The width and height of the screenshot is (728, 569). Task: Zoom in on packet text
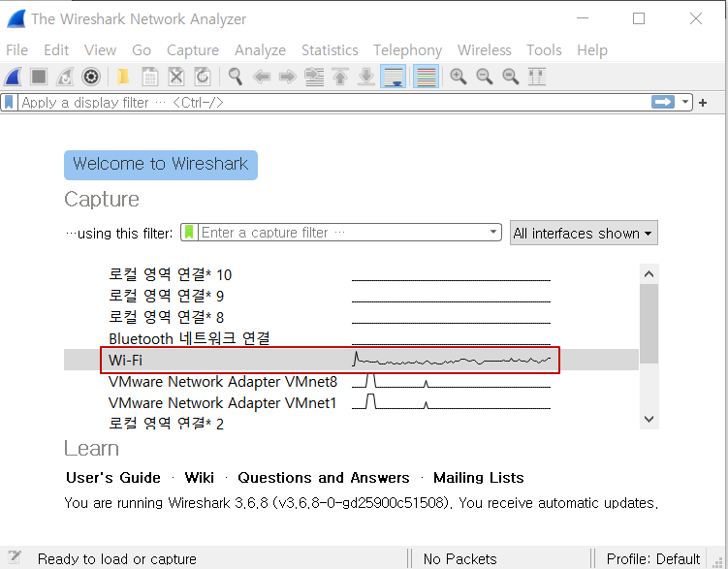[x=459, y=77]
